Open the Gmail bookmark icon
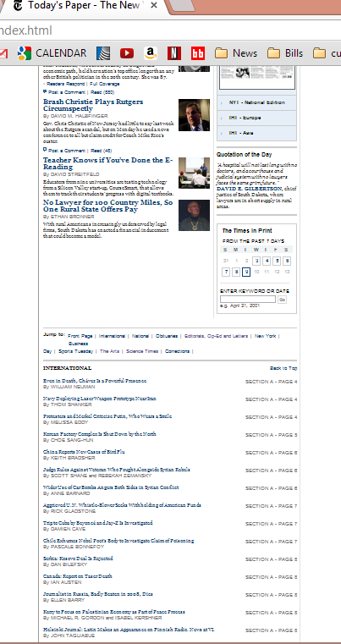Image resolution: width=341 pixels, height=644 pixels. (3, 53)
